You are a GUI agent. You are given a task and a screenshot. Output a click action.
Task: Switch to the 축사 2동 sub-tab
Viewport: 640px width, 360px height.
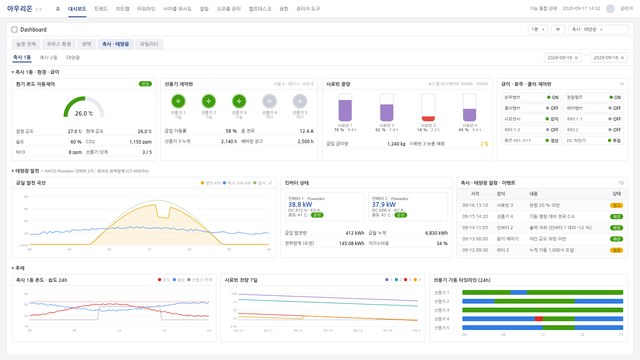[49, 58]
